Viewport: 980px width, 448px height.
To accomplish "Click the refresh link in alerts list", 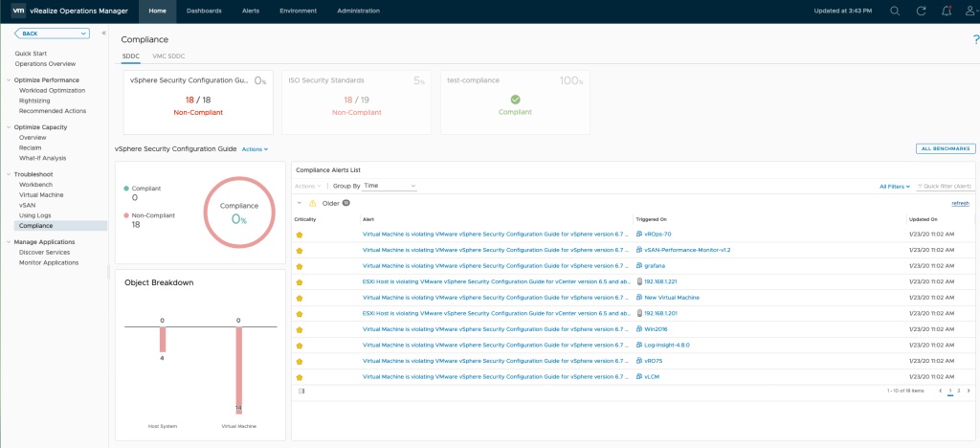I will [x=960, y=204].
